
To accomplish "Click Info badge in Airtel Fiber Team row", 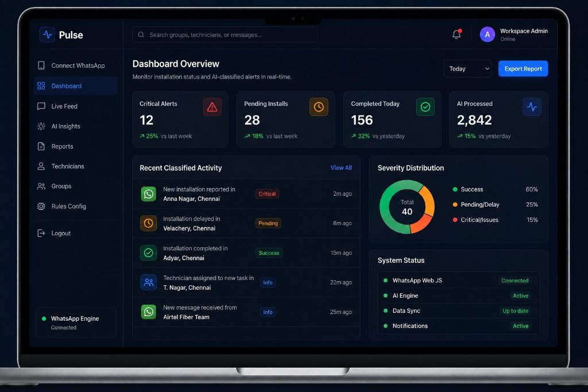I will tap(268, 312).
